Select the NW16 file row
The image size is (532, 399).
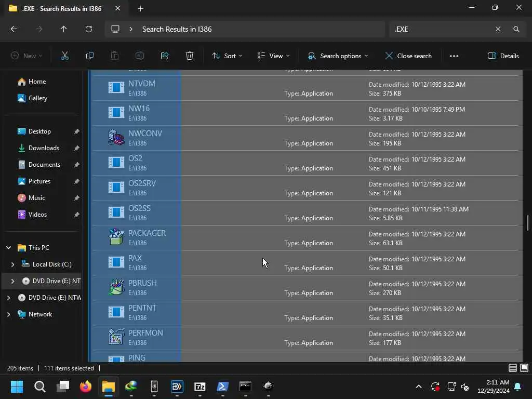tap(307, 113)
